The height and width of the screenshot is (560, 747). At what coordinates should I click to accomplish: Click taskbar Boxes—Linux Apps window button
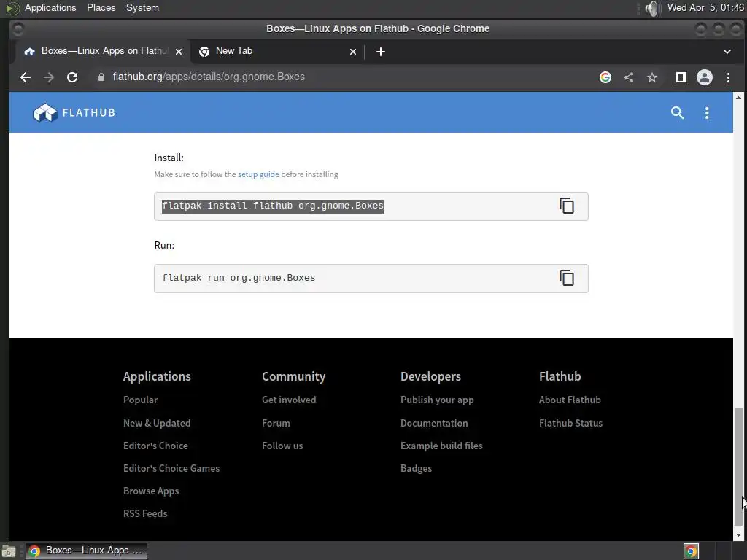click(86, 551)
